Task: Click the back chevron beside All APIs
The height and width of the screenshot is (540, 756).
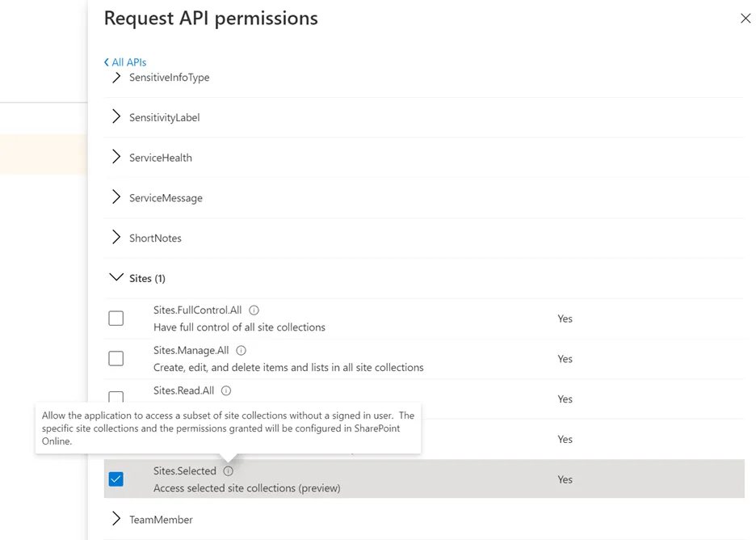Action: tap(107, 62)
